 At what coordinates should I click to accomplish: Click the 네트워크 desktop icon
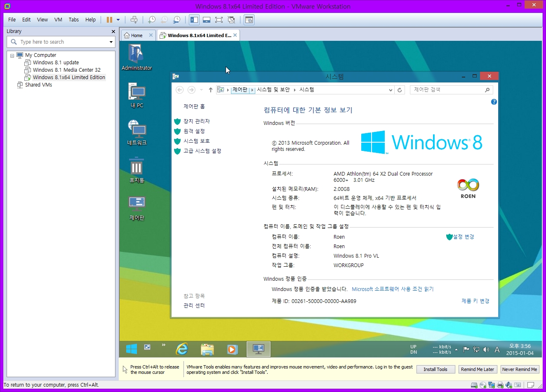coord(136,132)
